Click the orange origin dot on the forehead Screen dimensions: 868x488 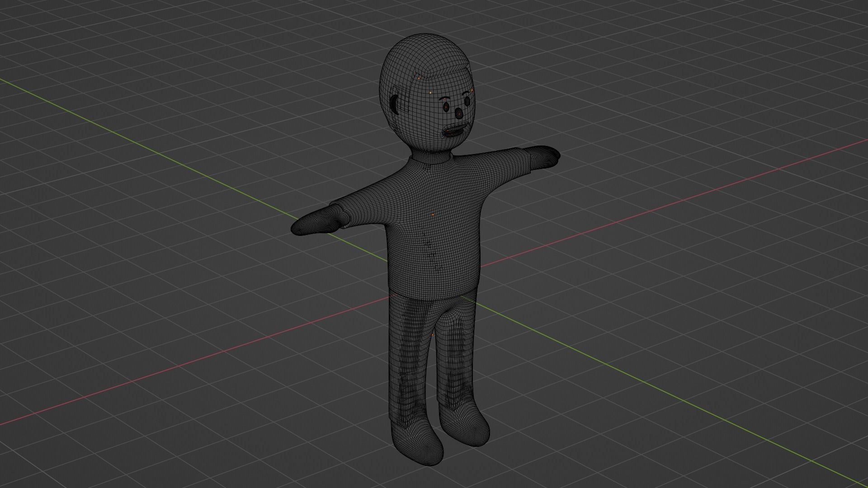(x=430, y=93)
